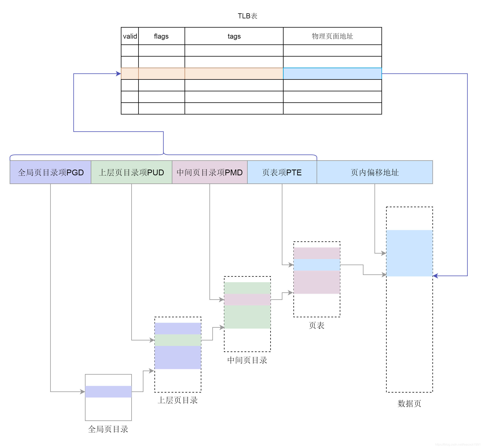Select the '页表项PTE' address field

(282, 172)
